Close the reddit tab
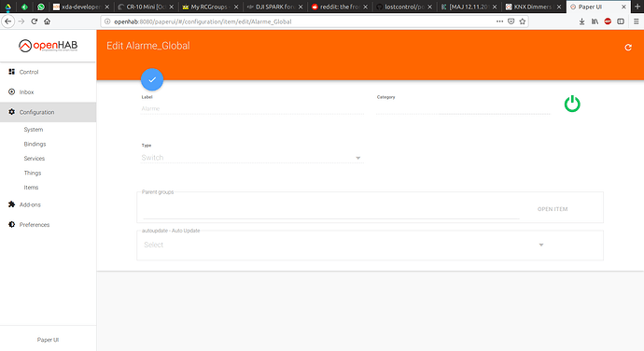The image size is (644, 351). (365, 7)
